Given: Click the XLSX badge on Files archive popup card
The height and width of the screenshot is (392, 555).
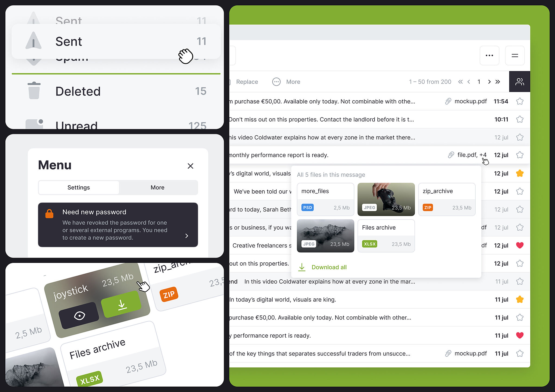Looking at the screenshot, I should [370, 244].
